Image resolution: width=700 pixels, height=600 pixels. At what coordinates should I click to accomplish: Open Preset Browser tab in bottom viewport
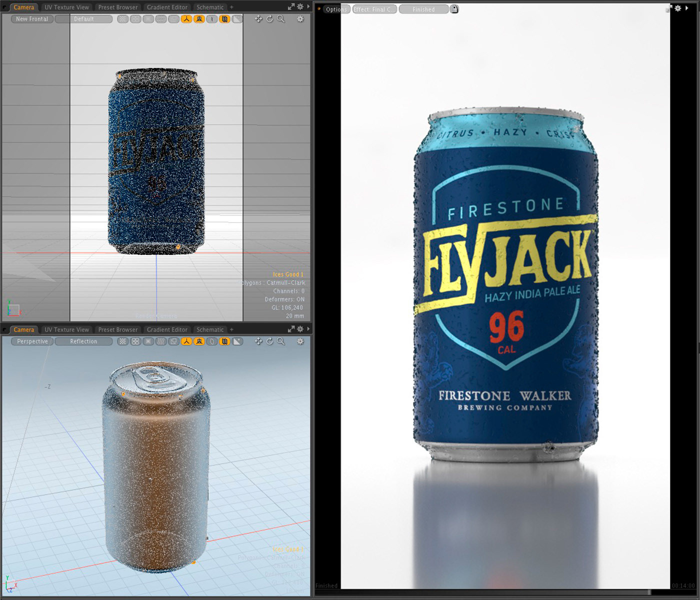118,329
